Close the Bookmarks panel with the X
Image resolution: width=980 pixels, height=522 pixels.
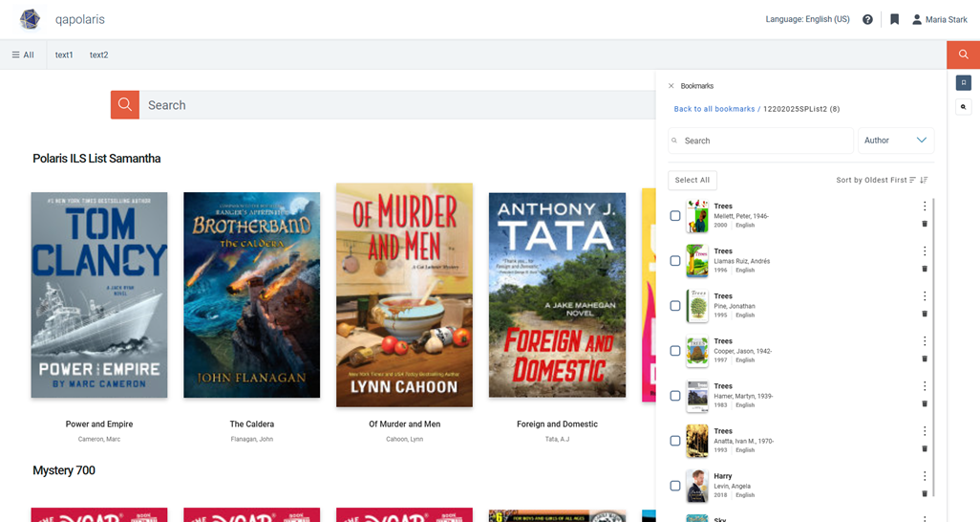[671, 86]
